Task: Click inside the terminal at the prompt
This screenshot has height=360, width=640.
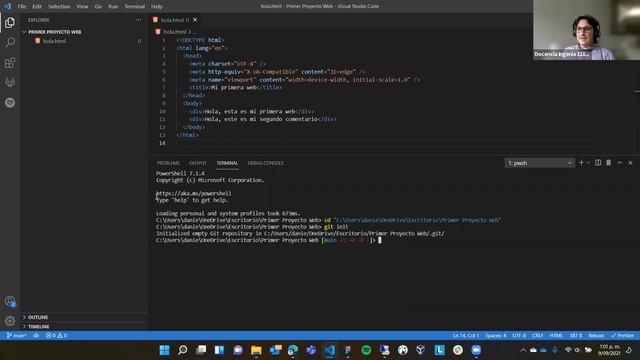Action: [x=380, y=240]
